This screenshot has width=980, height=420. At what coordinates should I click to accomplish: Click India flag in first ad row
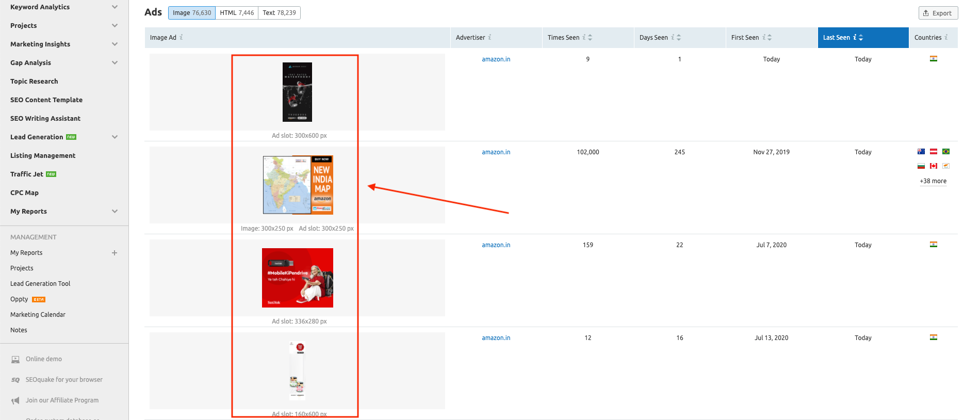934,59
